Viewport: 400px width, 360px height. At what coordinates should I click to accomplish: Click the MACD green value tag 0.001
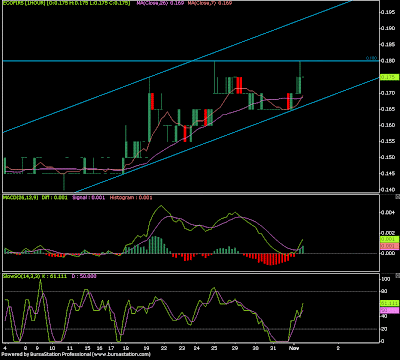(389, 239)
